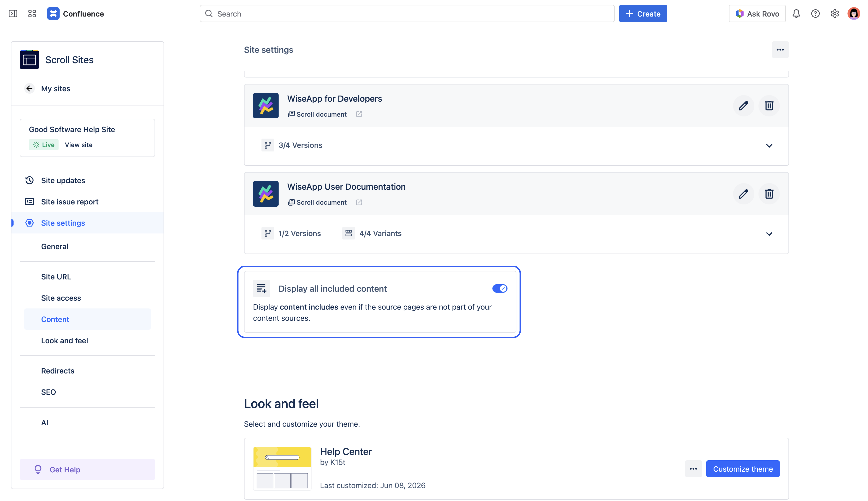Open Confluence settings gear
Image resolution: width=868 pixels, height=501 pixels.
click(x=835, y=14)
